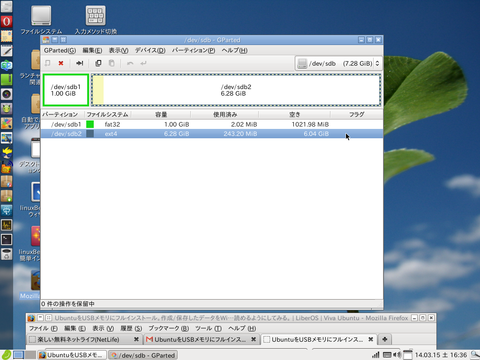The image size is (480, 360).
Task: Click the Apply all operations icon
Action: (143, 63)
